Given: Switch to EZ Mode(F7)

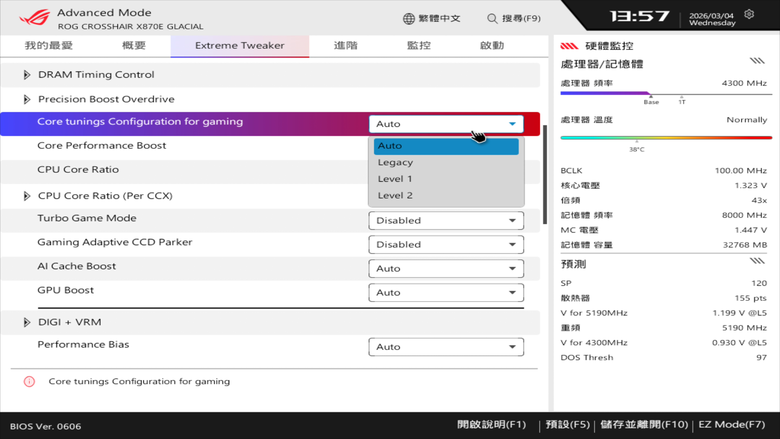Looking at the screenshot, I should [x=732, y=425].
